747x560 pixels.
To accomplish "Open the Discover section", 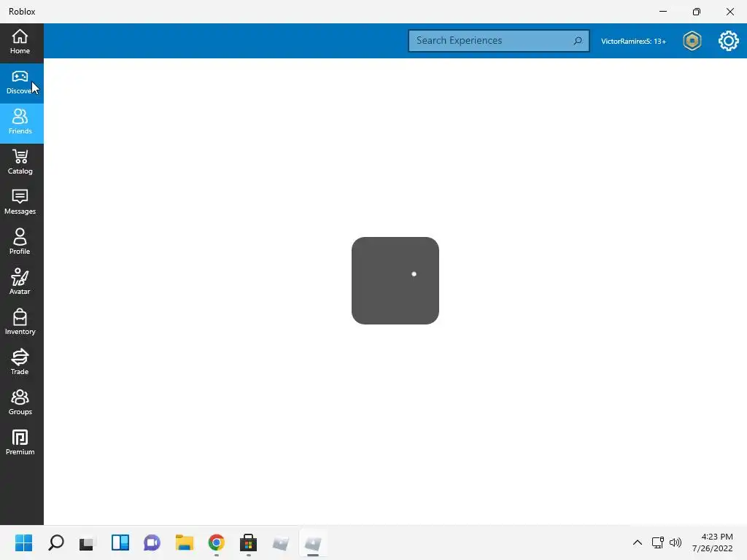I will point(21,83).
